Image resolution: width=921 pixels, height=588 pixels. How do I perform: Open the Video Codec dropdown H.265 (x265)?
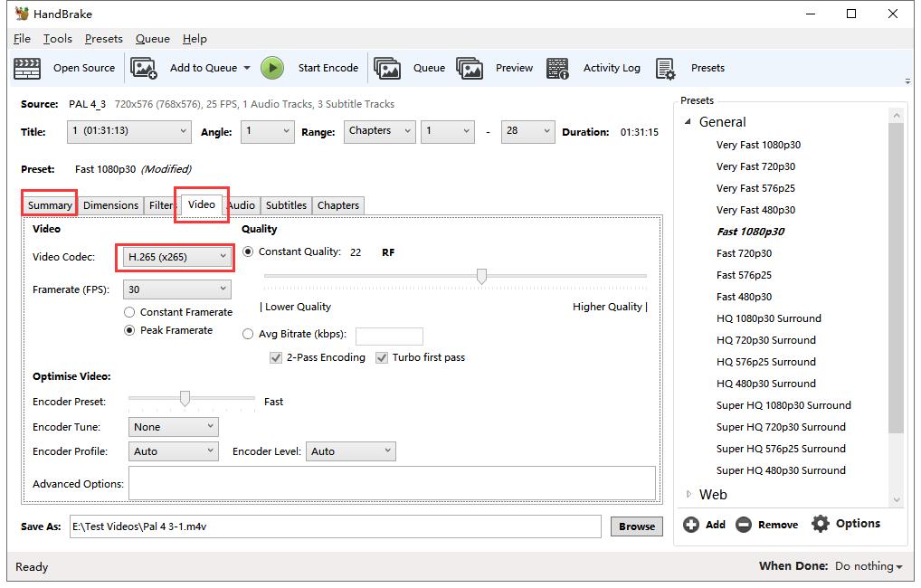(176, 257)
